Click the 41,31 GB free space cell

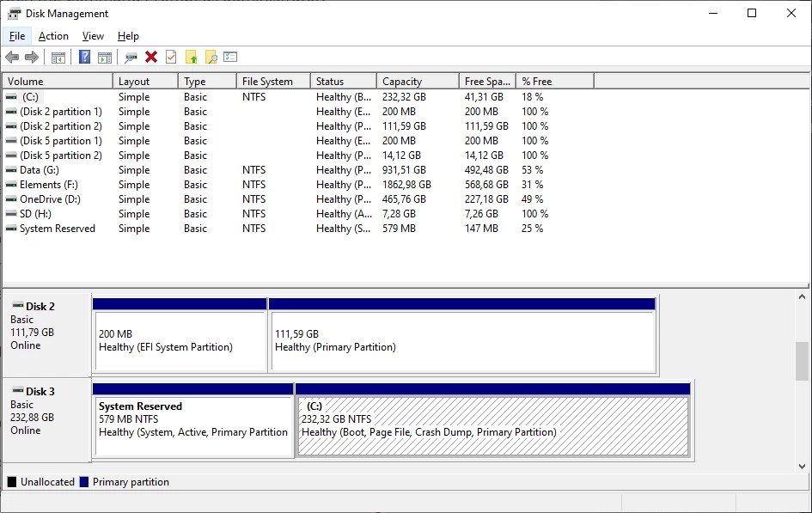click(x=484, y=97)
